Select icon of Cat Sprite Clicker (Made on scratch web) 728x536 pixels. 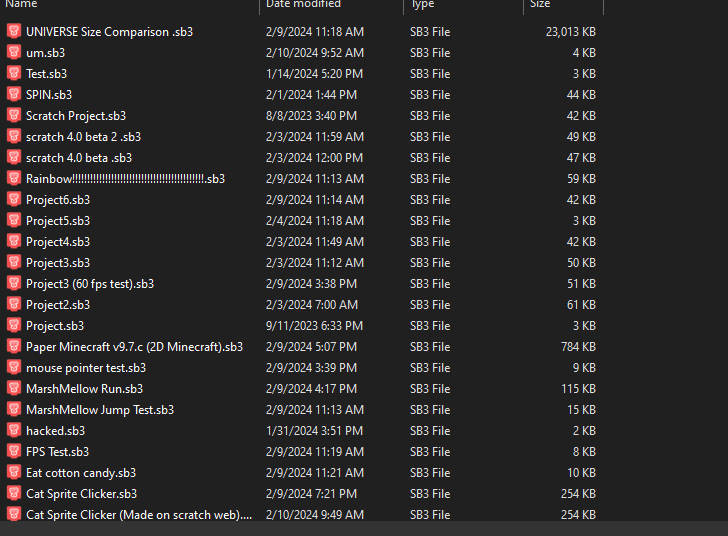(x=14, y=514)
